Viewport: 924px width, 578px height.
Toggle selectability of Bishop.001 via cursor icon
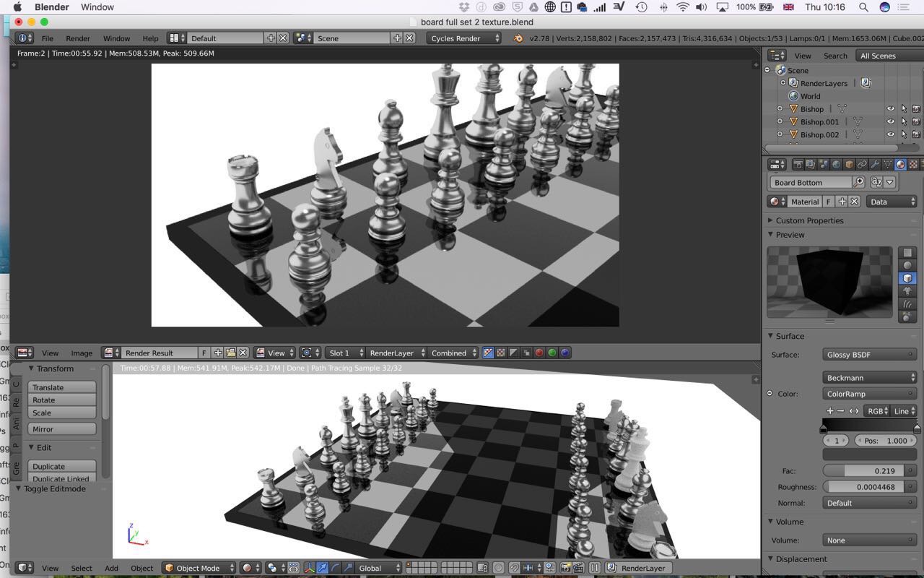tap(903, 122)
